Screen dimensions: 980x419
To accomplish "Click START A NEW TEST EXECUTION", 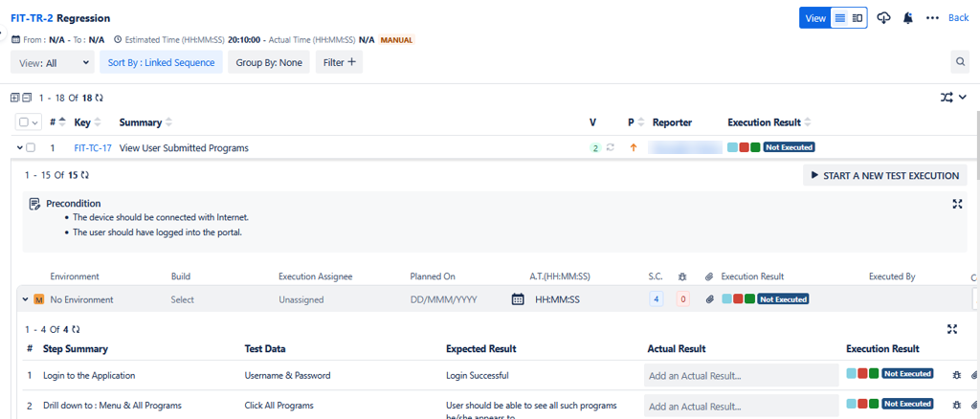I will [884, 175].
